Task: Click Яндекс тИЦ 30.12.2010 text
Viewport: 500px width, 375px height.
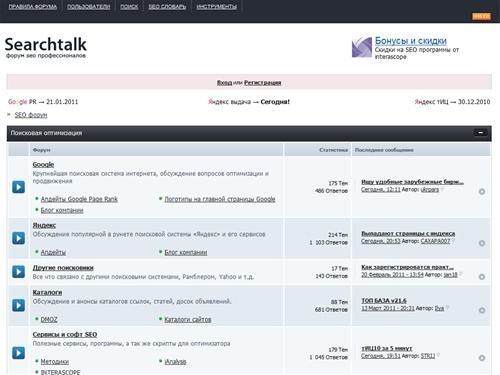Action: (452, 102)
